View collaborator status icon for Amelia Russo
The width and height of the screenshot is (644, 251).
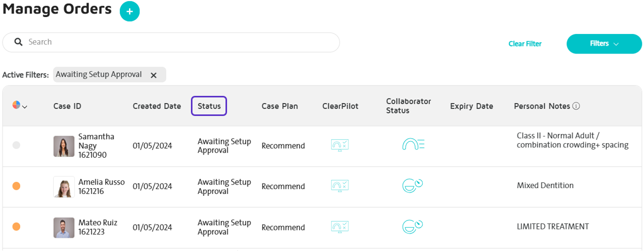(412, 185)
